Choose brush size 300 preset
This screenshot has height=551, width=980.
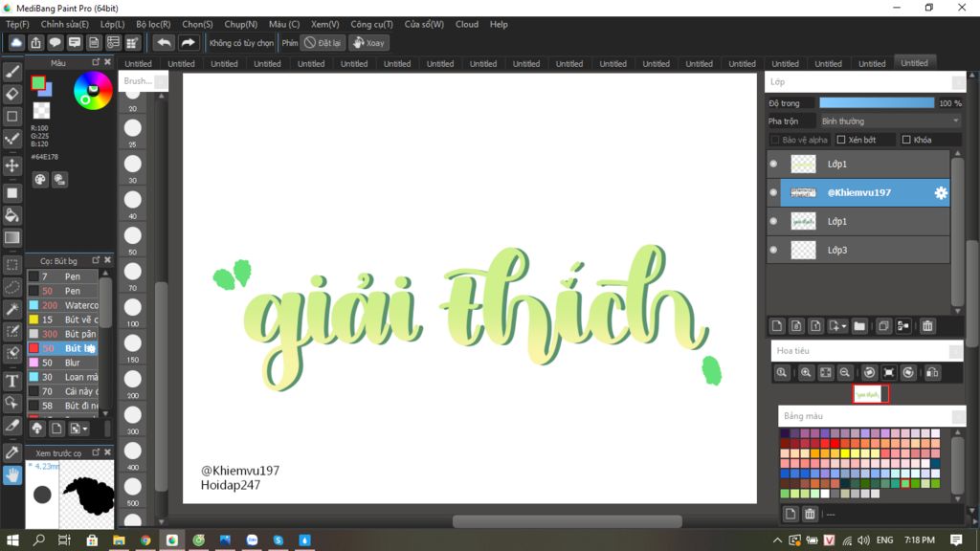pos(132,419)
